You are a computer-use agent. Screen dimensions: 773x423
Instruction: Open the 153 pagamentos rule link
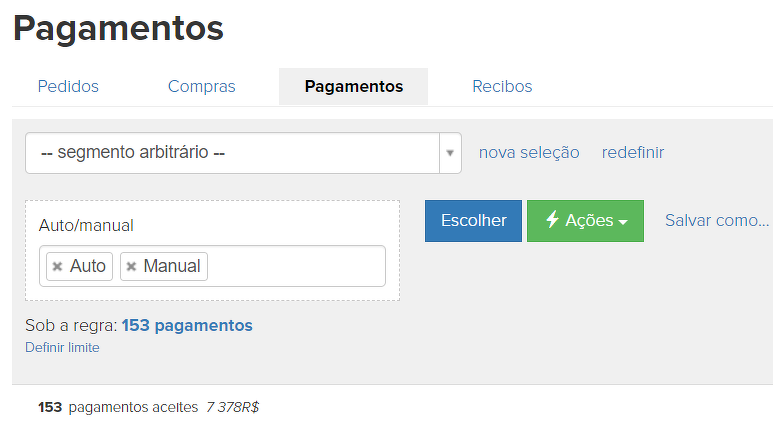point(187,325)
